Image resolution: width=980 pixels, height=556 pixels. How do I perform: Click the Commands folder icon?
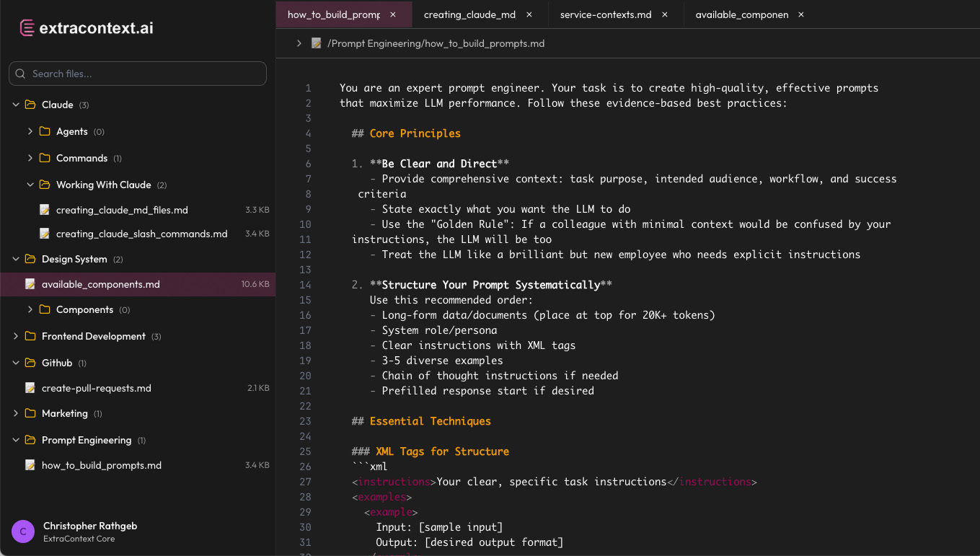(43, 158)
